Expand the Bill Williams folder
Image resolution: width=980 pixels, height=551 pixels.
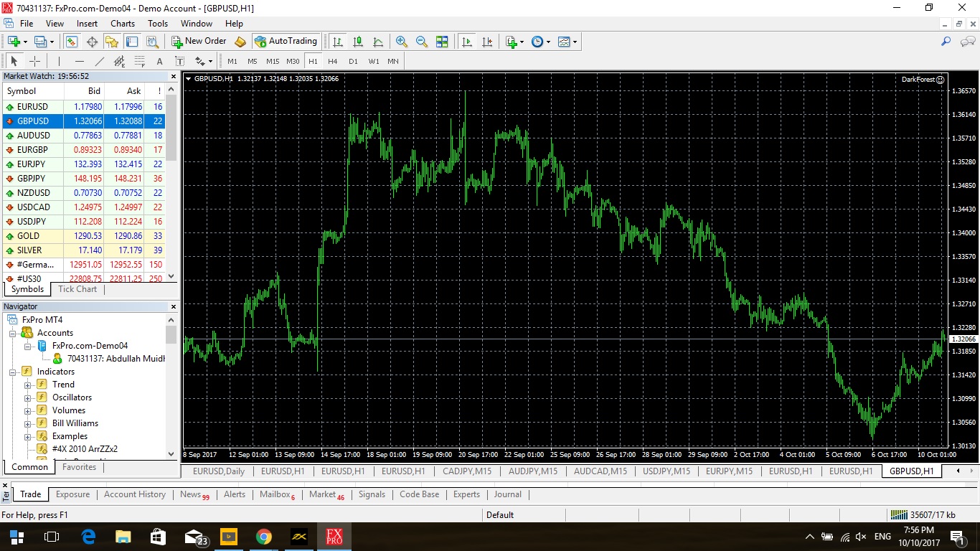28,423
